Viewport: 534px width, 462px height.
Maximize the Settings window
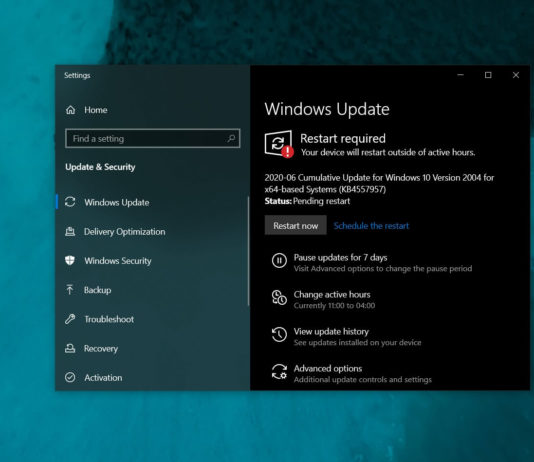(488, 75)
